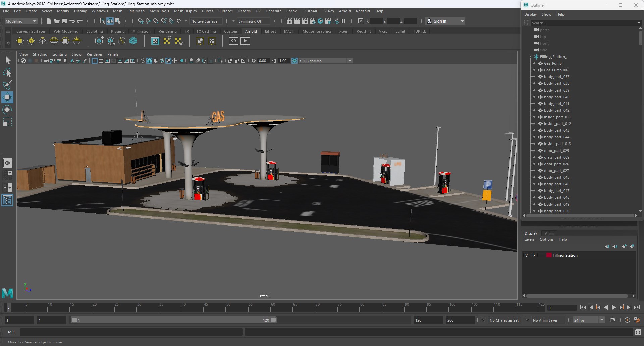Screen dimensions: 644x346
Task: Open the V-Ray menu
Action: click(329, 11)
